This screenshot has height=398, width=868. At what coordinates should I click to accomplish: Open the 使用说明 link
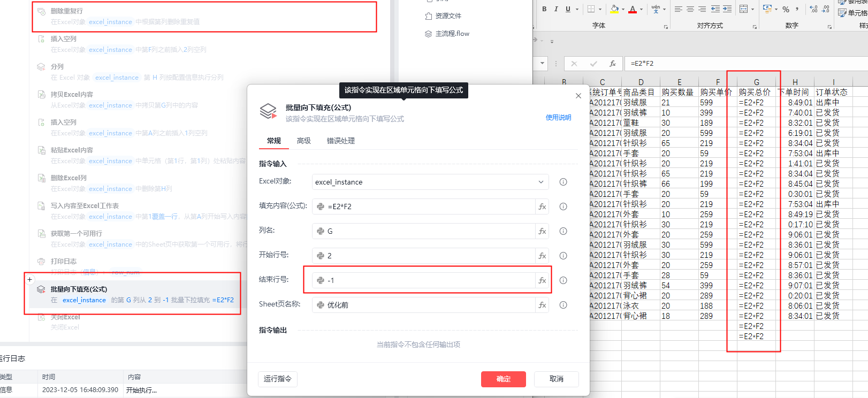tap(558, 118)
